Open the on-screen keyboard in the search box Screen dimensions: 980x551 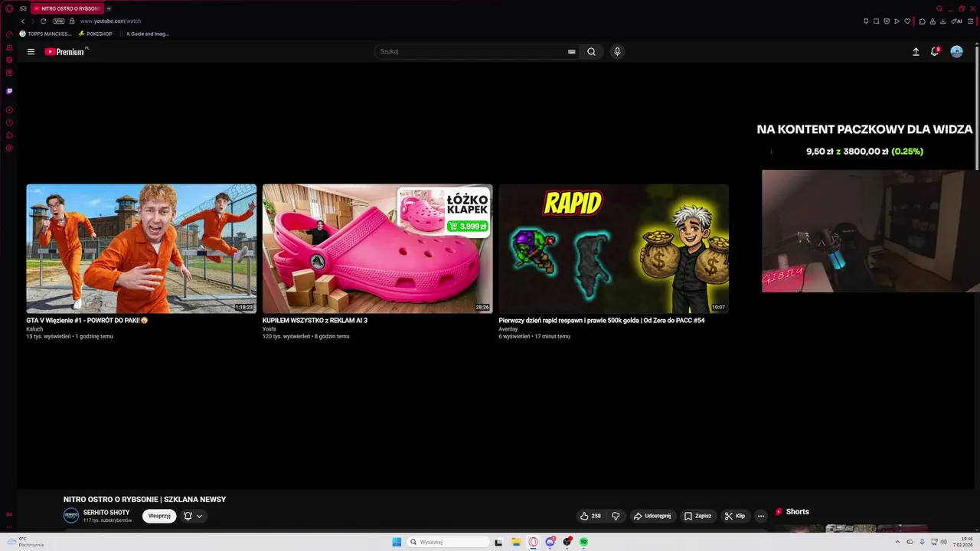[x=571, y=52]
